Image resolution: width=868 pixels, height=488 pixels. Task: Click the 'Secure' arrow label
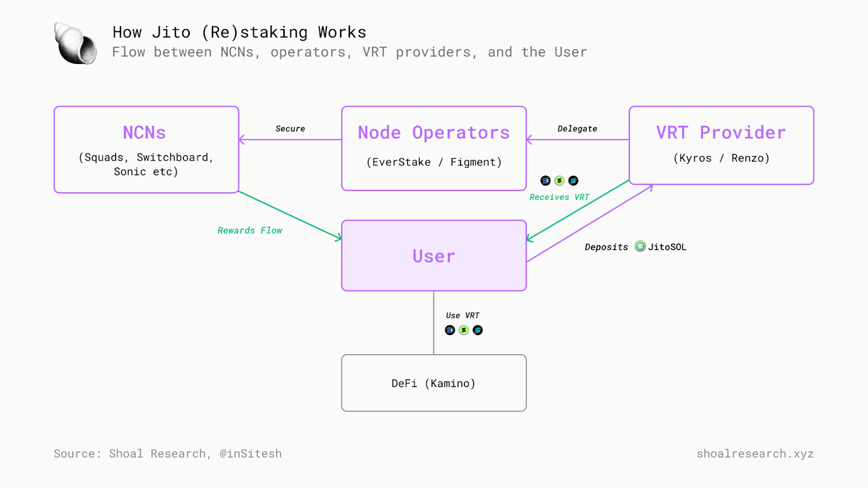click(290, 129)
